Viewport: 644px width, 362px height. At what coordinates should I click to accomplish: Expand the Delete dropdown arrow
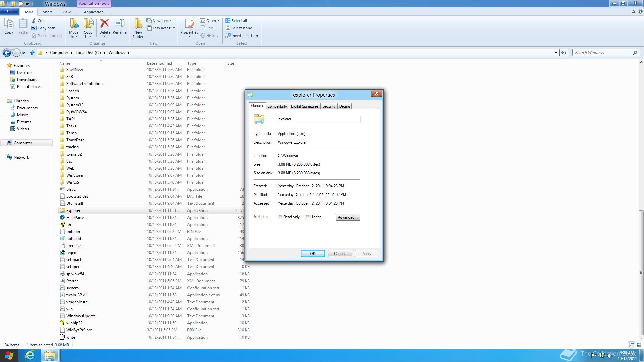[105, 37]
